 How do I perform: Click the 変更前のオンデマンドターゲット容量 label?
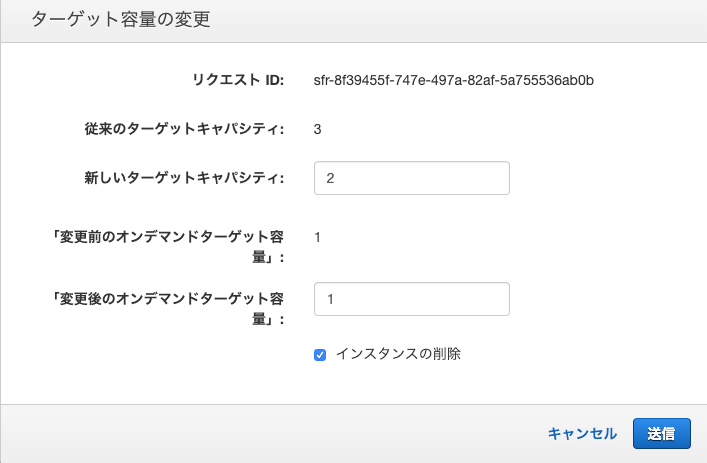pyautogui.click(x=169, y=247)
